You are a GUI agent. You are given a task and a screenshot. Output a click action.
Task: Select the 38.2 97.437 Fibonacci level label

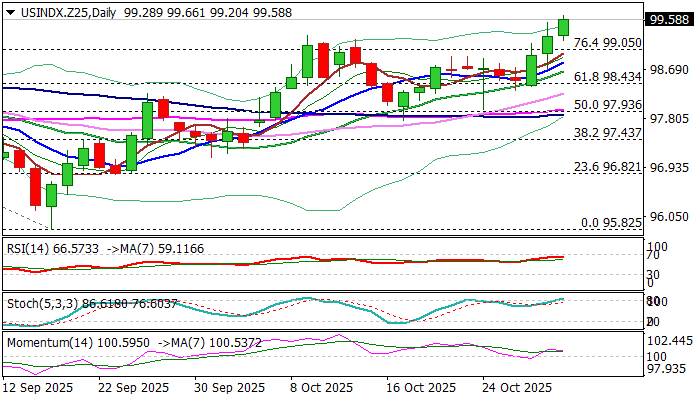click(608, 133)
